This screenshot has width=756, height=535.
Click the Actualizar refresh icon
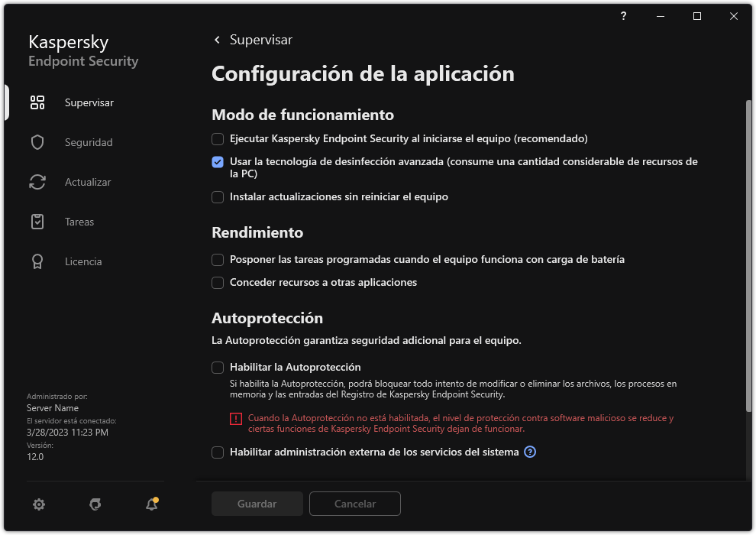click(x=37, y=181)
